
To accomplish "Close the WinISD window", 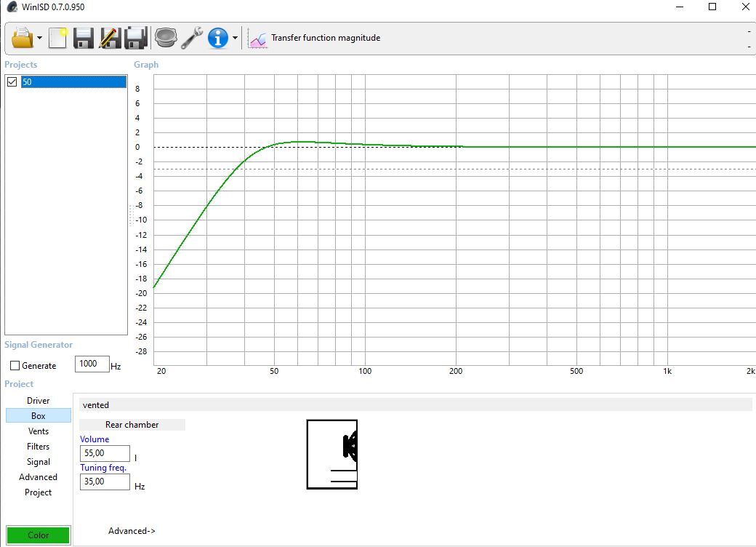I will point(745,7).
